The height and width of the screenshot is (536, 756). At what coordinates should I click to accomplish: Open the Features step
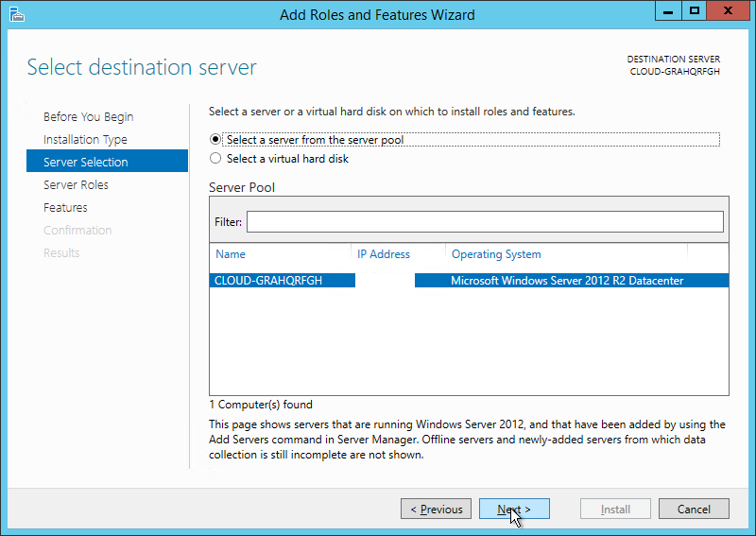click(x=65, y=207)
